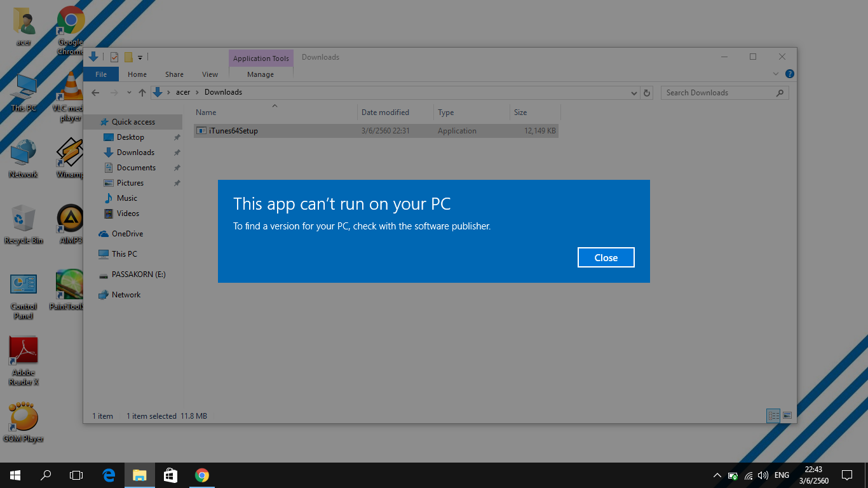Viewport: 868px width, 488px height.
Task: Select the Adobe Reader X desktop shortcut
Action: pyautogui.click(x=24, y=361)
